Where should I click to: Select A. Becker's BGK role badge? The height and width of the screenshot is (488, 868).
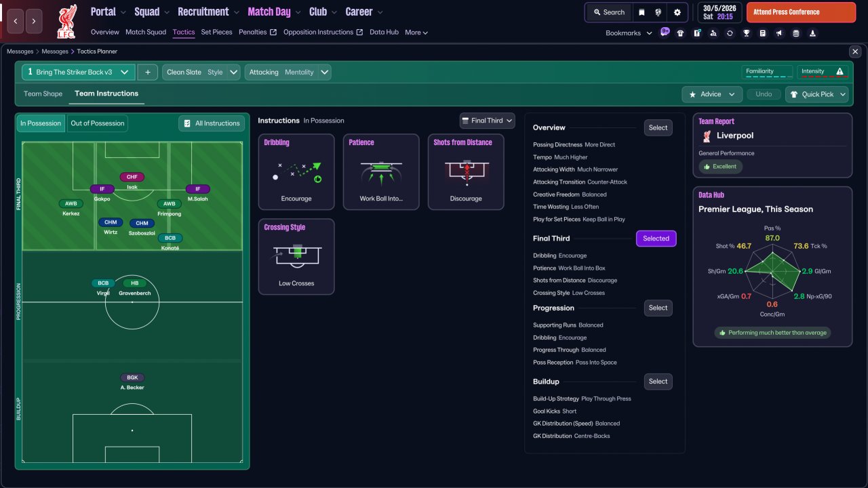(x=132, y=378)
